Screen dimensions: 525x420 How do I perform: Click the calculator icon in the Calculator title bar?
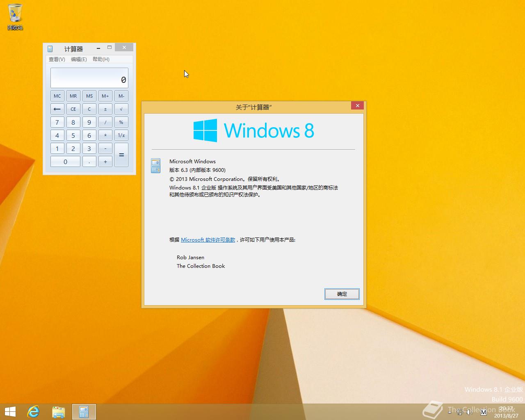(x=50, y=49)
